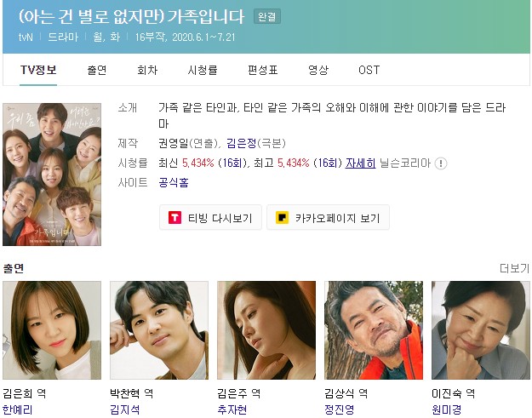The height and width of the screenshot is (418, 532).
Task: Click the 김은정 writer link
Action: (x=241, y=143)
